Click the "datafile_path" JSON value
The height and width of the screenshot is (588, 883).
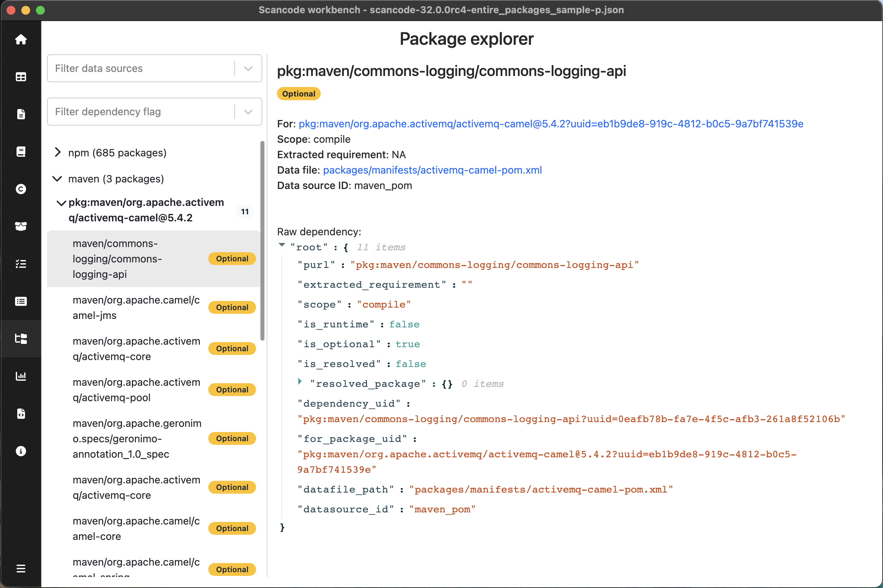tap(541, 490)
